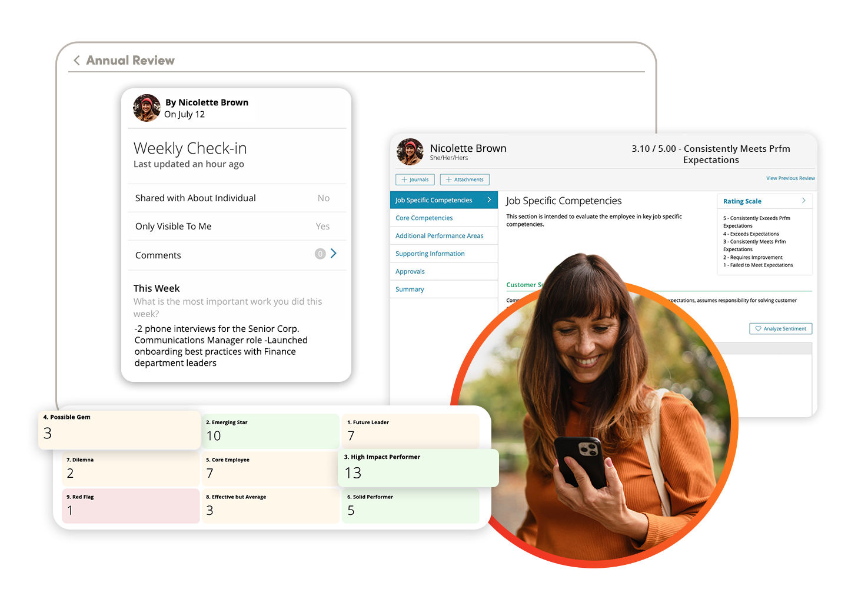Click '5 - Consistently Exceeds Prfm' rating
Image resolution: width=868 pixels, height=599 pixels.
(757, 222)
